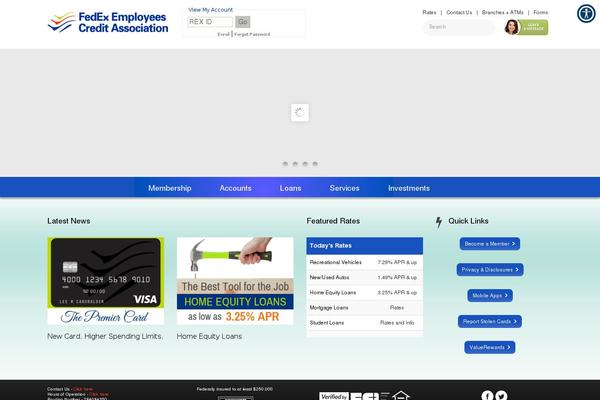Image resolution: width=600 pixels, height=400 pixels.
Task: Click the Become a Member button
Action: pos(490,244)
